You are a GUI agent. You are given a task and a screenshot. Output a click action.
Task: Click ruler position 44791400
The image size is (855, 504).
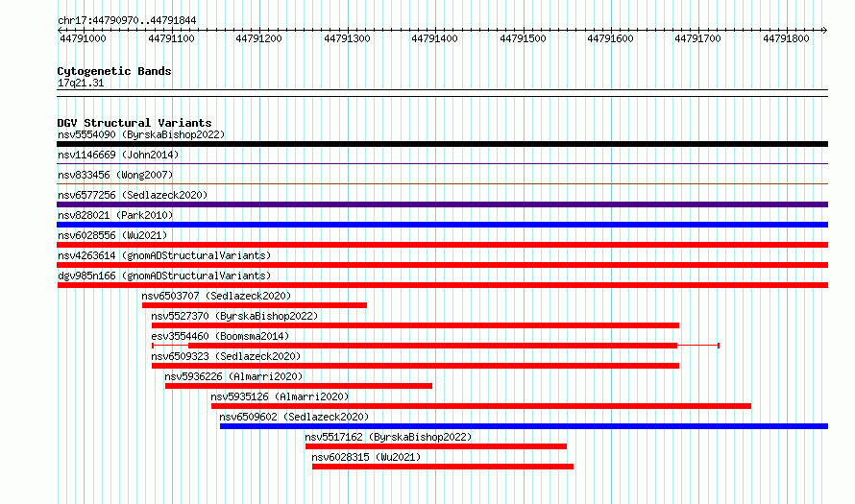[434, 38]
